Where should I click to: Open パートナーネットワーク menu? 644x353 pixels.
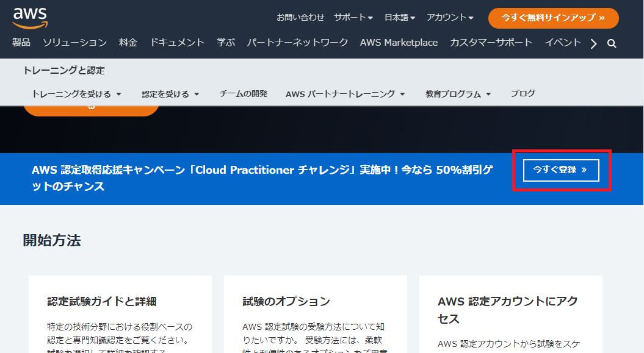(x=297, y=43)
